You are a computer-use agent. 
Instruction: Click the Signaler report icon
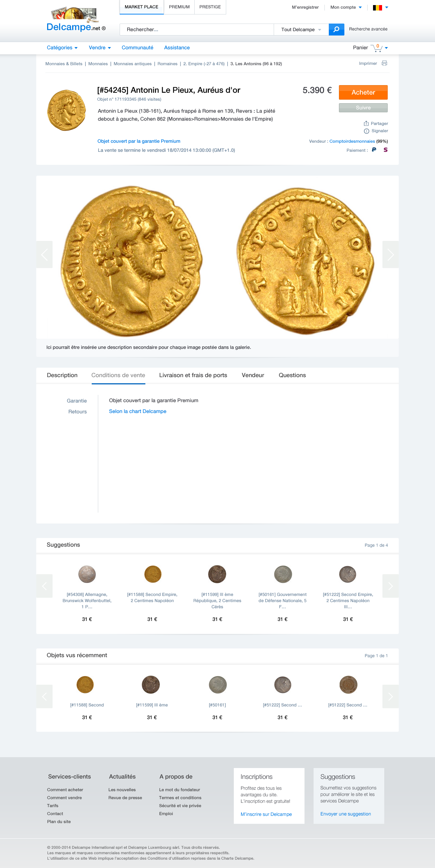point(366,131)
